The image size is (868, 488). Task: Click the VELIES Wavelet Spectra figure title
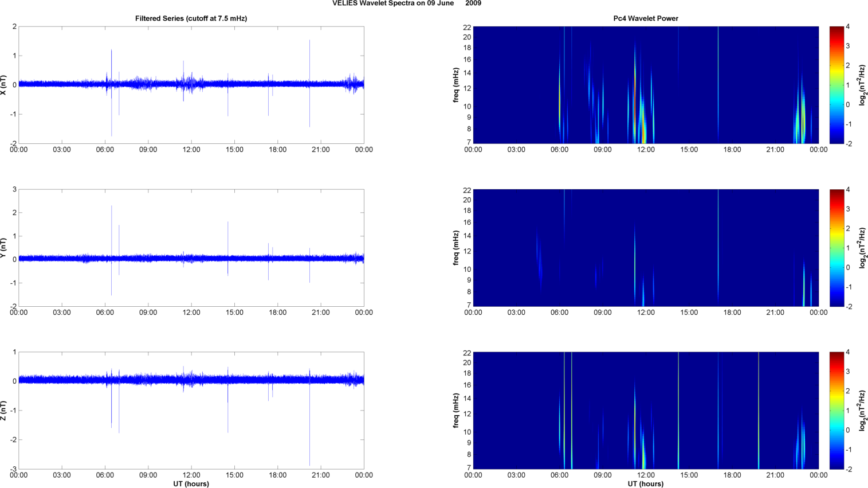click(x=406, y=3)
